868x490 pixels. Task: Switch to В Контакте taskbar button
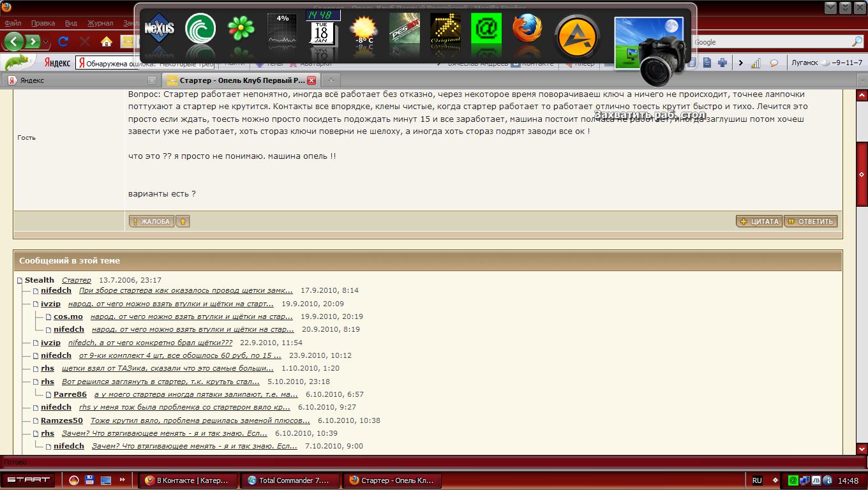[188, 480]
